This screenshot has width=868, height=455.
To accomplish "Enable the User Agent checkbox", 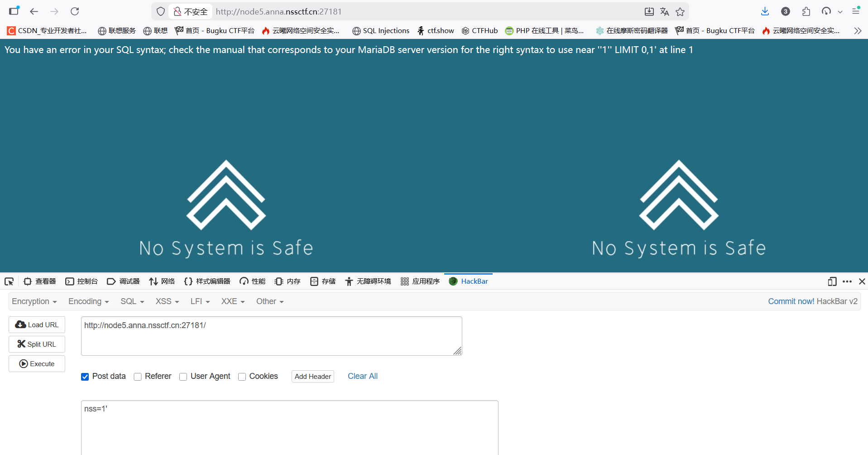I will [x=183, y=377].
